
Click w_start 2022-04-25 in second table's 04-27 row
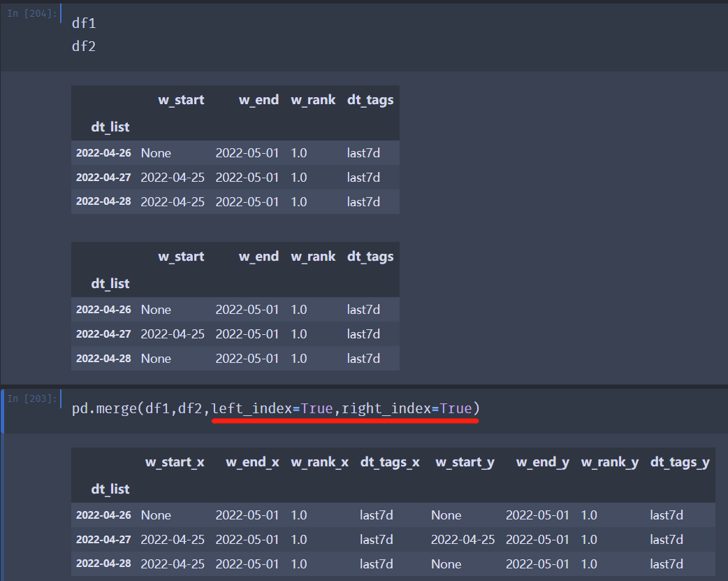click(173, 334)
